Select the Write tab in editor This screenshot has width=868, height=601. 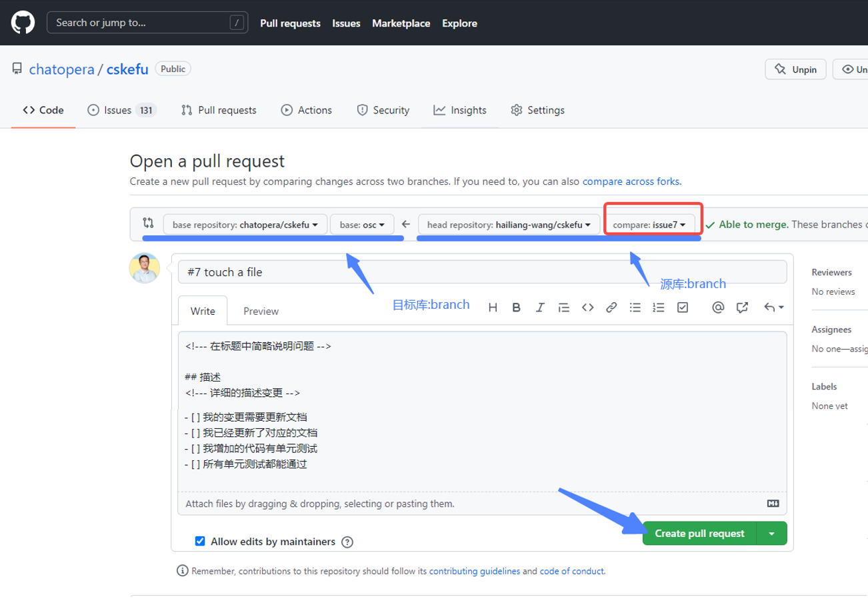tap(203, 311)
